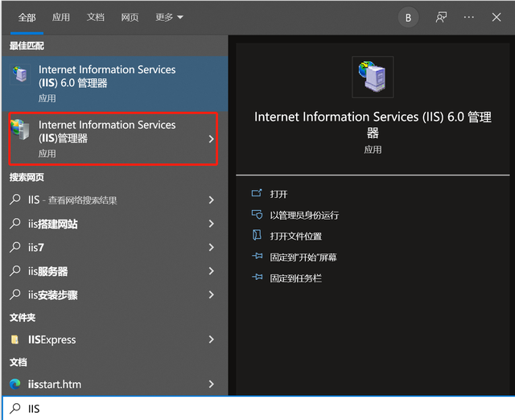The image size is (515, 420).
Task: Click the large IIS 6.0 preview icon
Action: coord(373,77)
